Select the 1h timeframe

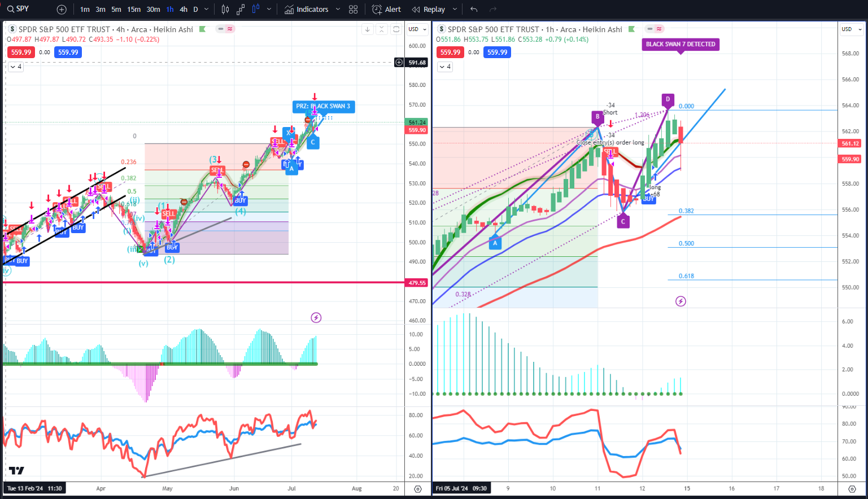(x=170, y=10)
